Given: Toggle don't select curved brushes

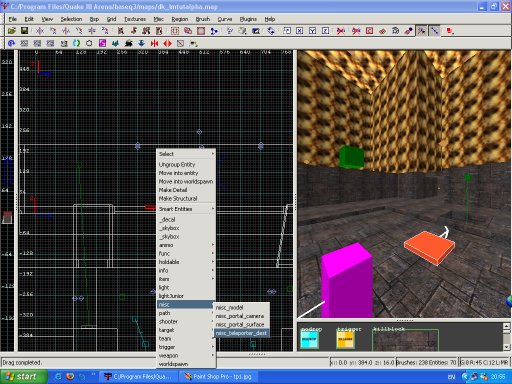Looking at the screenshot, I should pyautogui.click(x=356, y=31).
